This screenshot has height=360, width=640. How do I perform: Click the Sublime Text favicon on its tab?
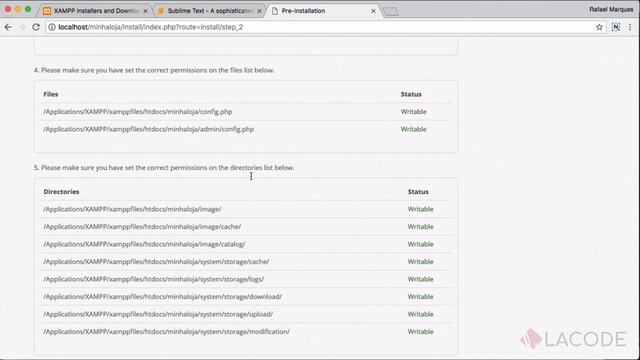tap(161, 11)
